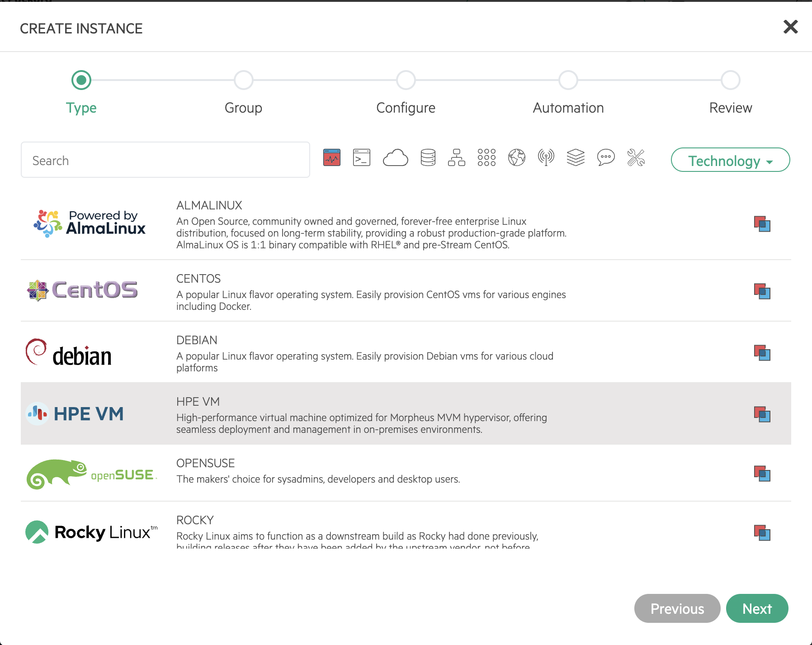
Task: Pick the Debian instance type logo
Action: [x=69, y=353]
